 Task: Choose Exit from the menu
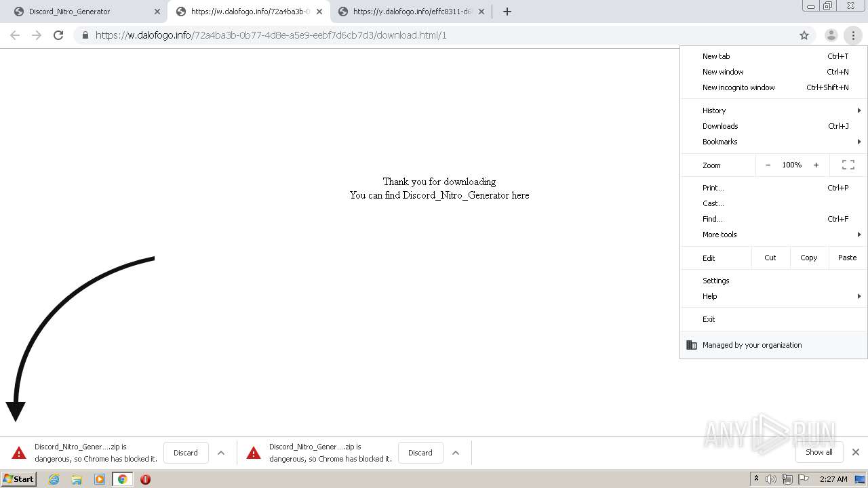[773, 319]
